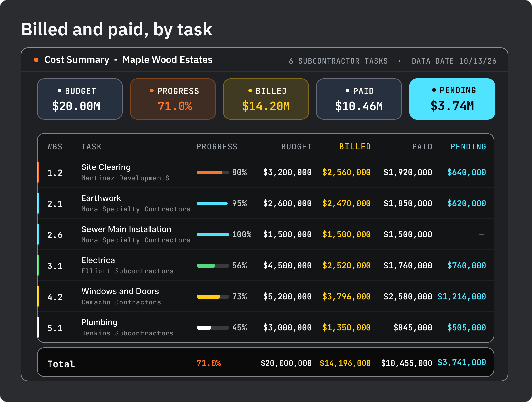
Task: Select the PROGRESS 71.0% summary card
Action: (x=173, y=99)
